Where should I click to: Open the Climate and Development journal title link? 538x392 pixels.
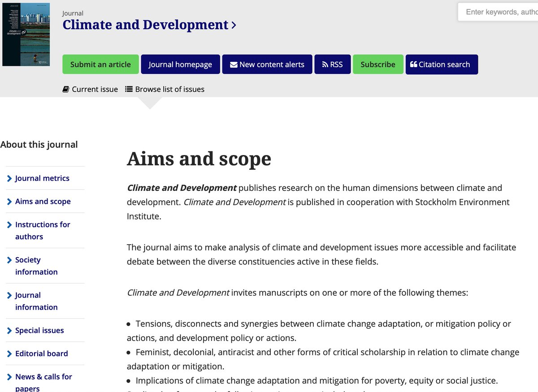tap(146, 25)
